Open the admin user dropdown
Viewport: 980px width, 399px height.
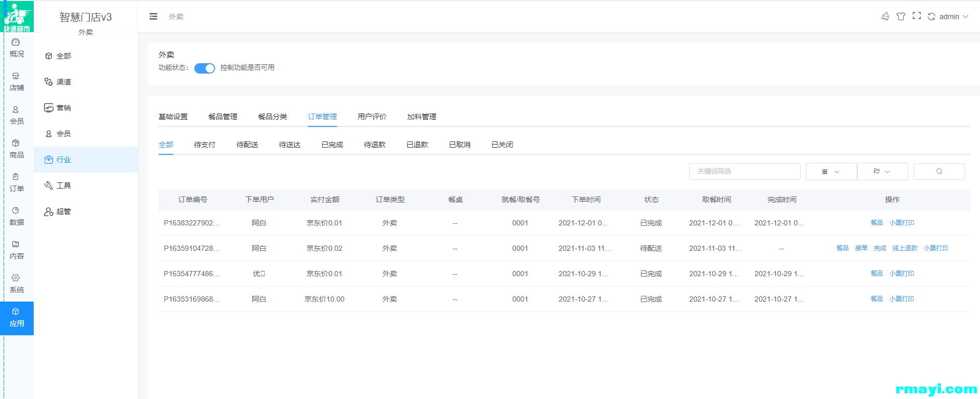(954, 17)
